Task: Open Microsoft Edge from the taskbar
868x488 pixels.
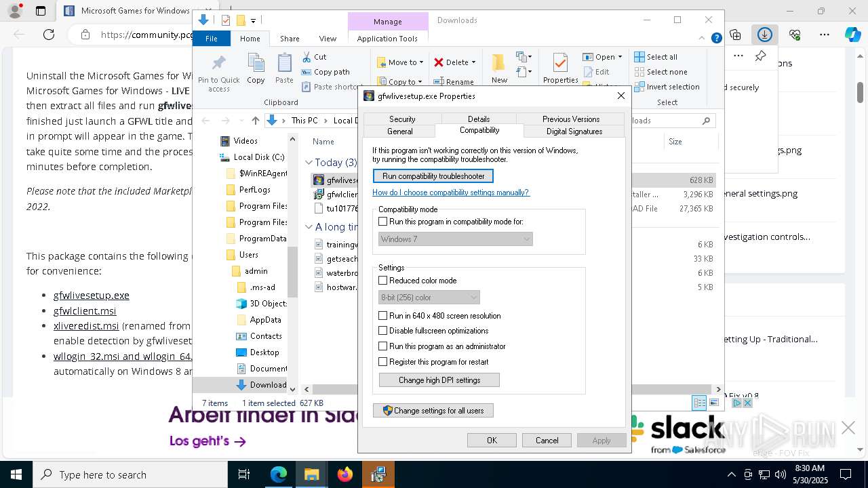Action: click(x=279, y=474)
